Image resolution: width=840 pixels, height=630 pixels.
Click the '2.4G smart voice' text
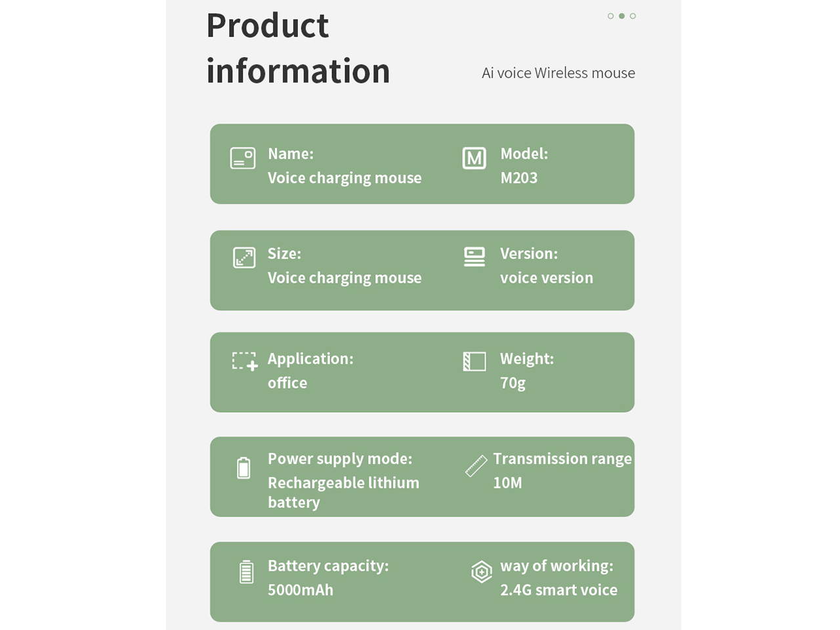[x=558, y=590]
